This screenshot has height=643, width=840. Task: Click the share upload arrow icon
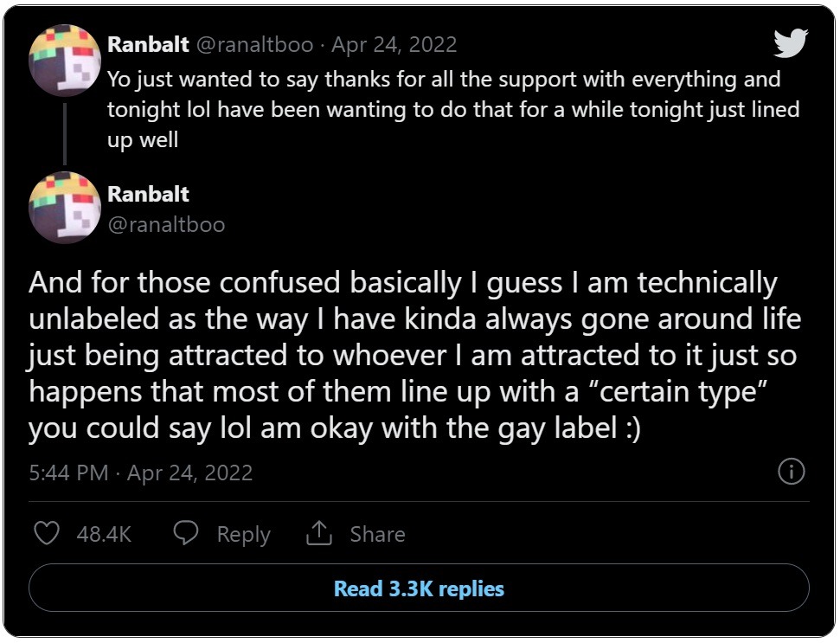pyautogui.click(x=319, y=532)
